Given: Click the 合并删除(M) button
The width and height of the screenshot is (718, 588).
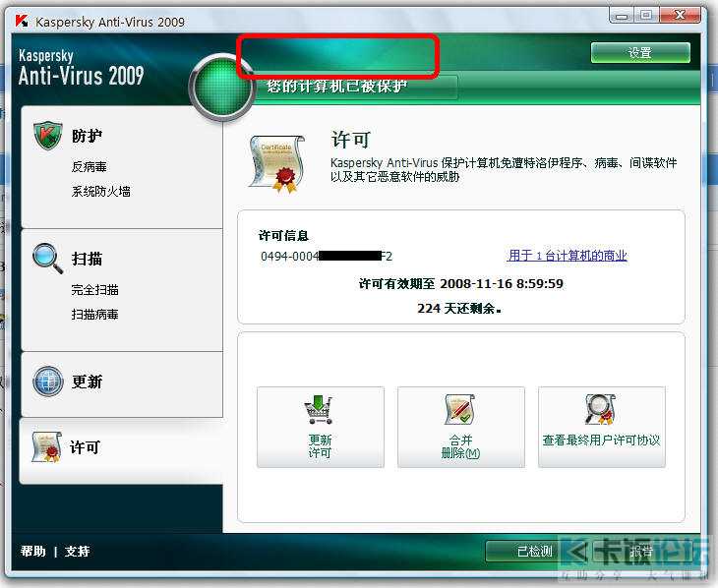Looking at the screenshot, I should (461, 427).
